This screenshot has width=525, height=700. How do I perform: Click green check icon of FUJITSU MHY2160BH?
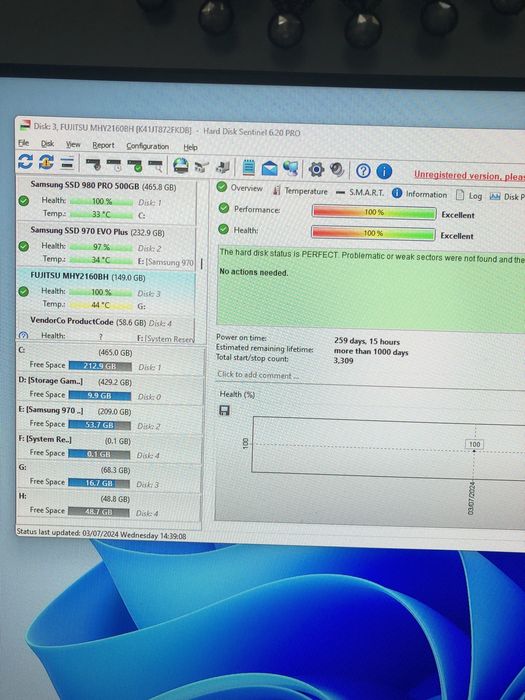tap(24, 292)
